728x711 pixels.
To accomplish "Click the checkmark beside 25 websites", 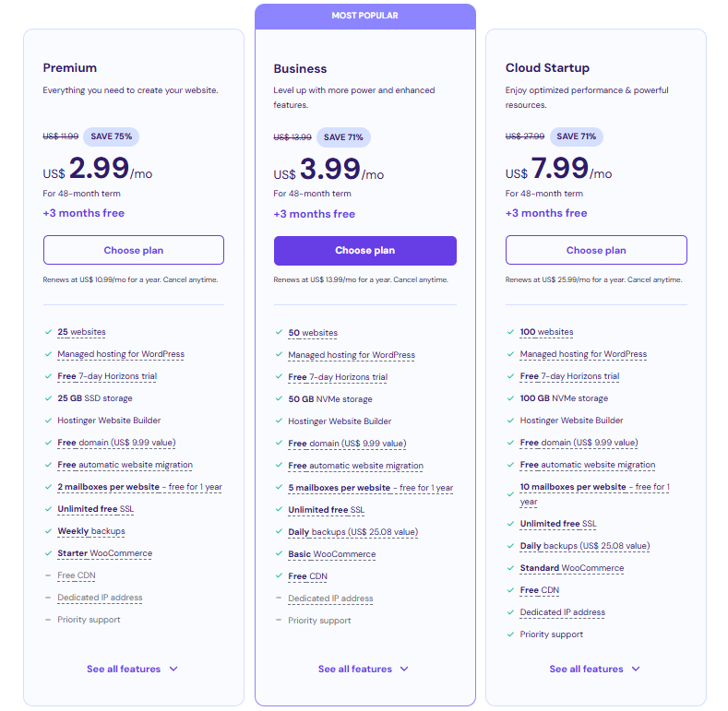I will click(48, 332).
